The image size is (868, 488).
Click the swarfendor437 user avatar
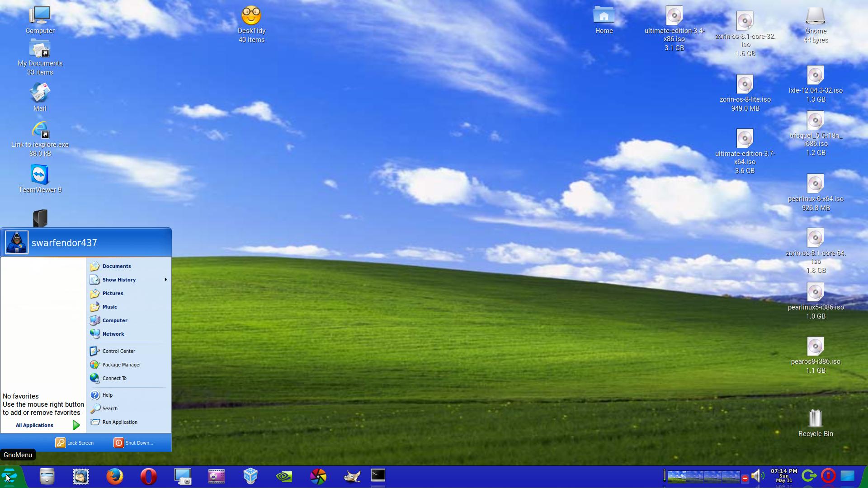[x=17, y=243]
